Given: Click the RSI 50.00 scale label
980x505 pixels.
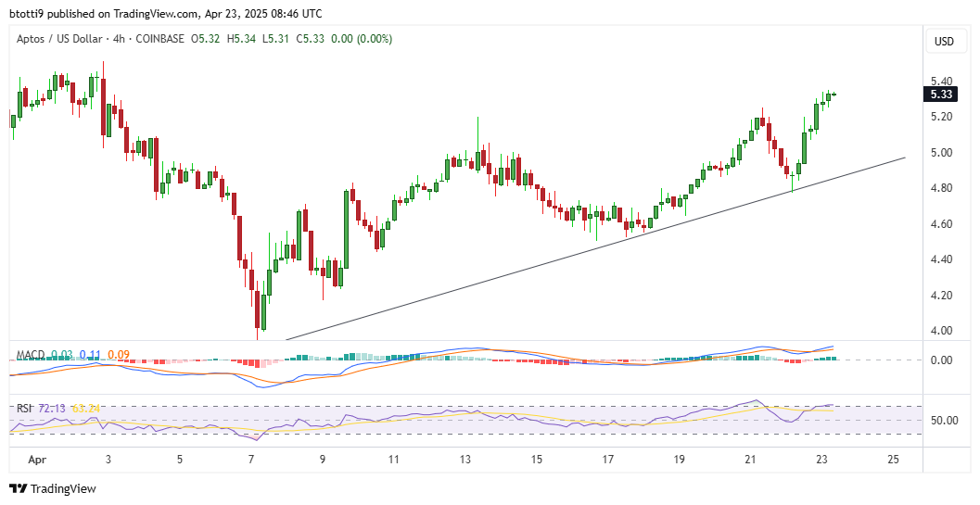Looking at the screenshot, I should pyautogui.click(x=944, y=420).
